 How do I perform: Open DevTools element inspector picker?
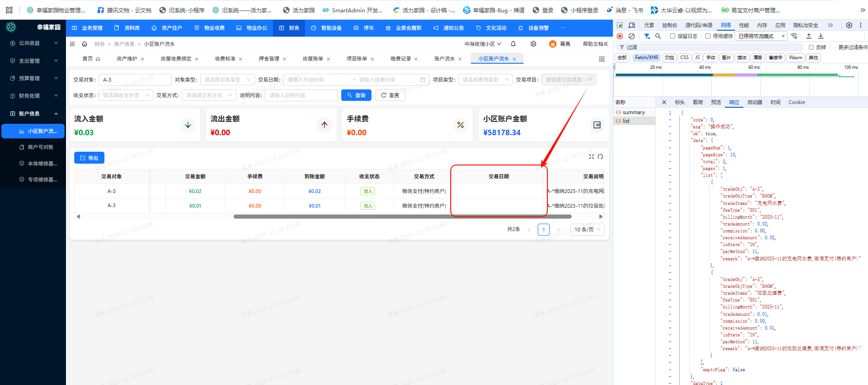(620, 25)
